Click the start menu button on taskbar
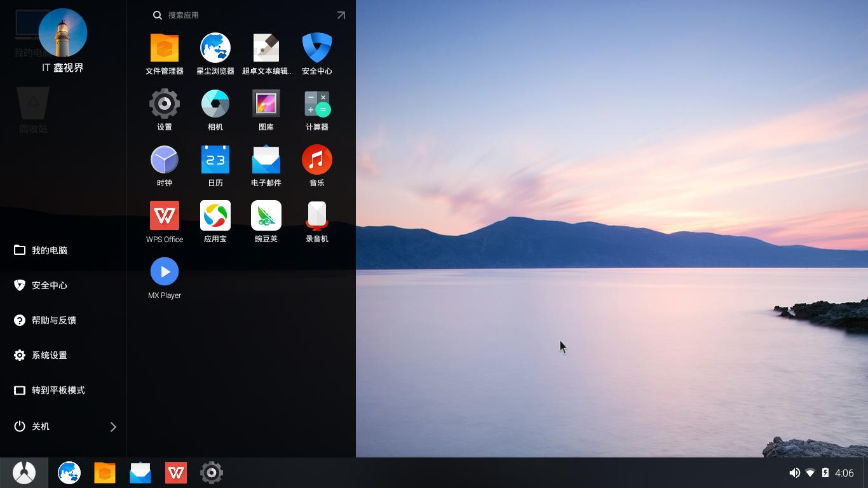Screen dimensions: 868x488 (24, 473)
